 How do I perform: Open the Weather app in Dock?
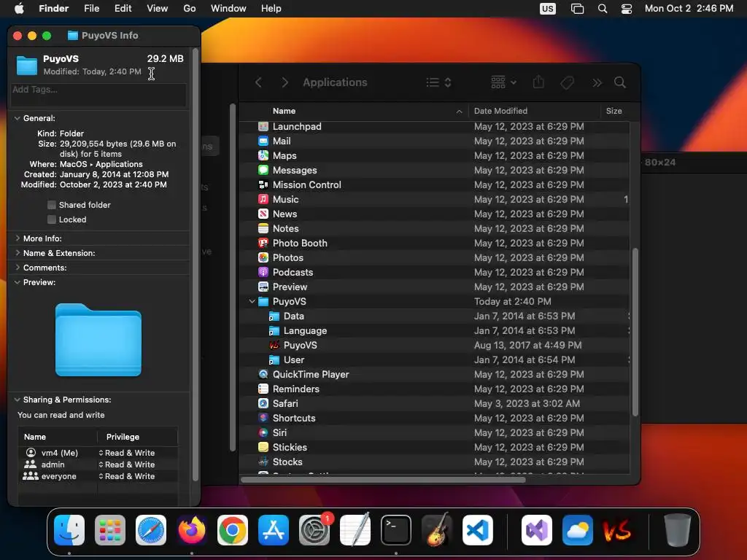click(578, 530)
